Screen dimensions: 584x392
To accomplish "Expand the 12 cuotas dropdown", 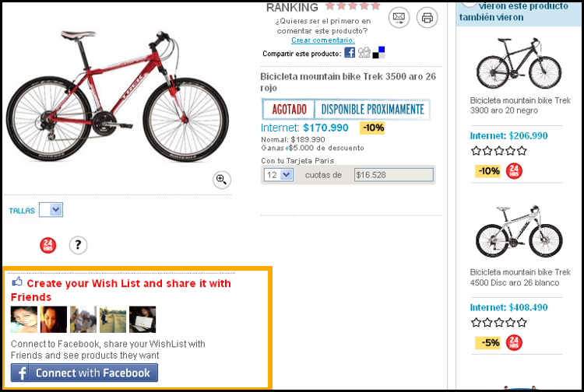I will (279, 175).
